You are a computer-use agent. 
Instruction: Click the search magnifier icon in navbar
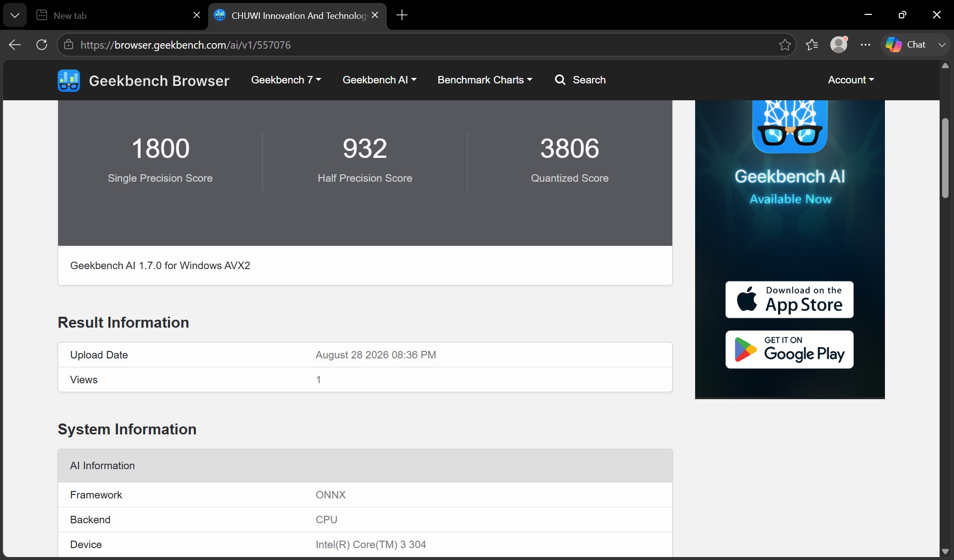(x=560, y=80)
